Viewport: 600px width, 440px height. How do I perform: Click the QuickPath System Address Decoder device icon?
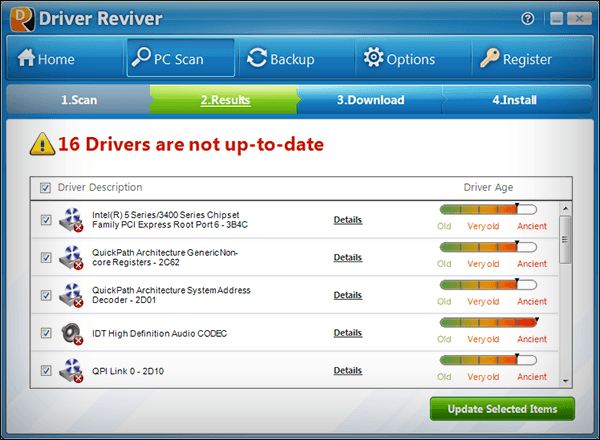tap(72, 295)
